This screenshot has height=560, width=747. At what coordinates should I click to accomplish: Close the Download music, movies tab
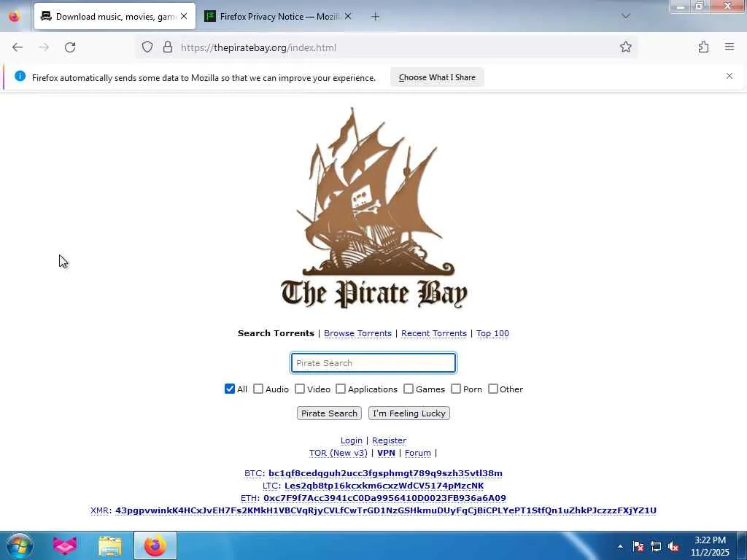click(x=184, y=16)
